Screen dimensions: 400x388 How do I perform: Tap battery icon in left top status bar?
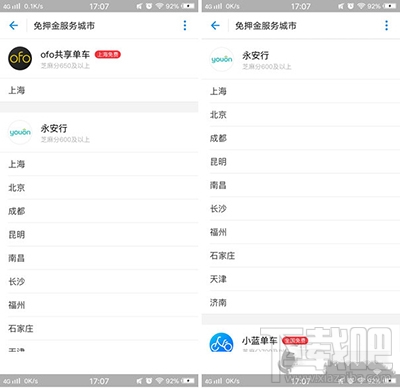pyautogui.click(x=188, y=6)
